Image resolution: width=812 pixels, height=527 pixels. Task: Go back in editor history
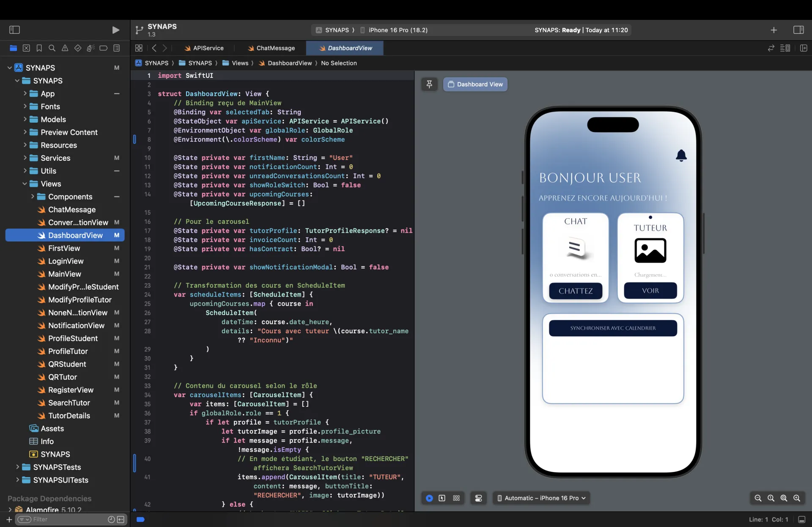click(154, 48)
